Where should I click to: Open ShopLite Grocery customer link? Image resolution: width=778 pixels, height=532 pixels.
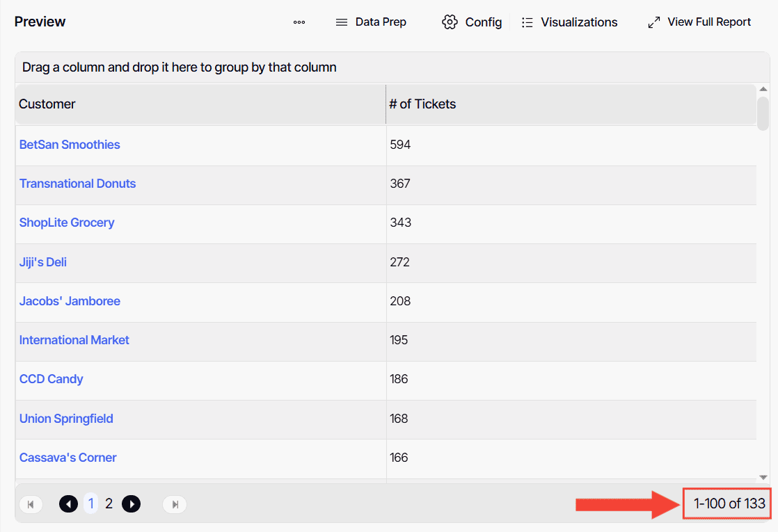click(x=67, y=223)
